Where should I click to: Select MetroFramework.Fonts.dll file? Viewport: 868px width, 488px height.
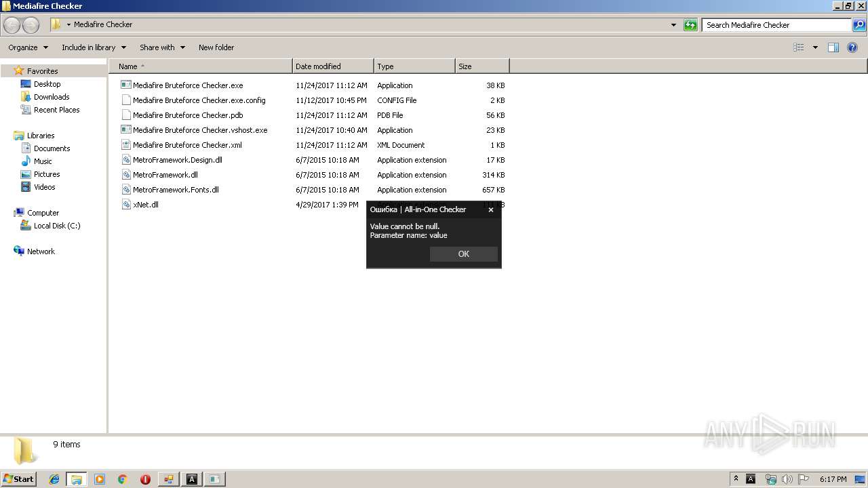(176, 190)
